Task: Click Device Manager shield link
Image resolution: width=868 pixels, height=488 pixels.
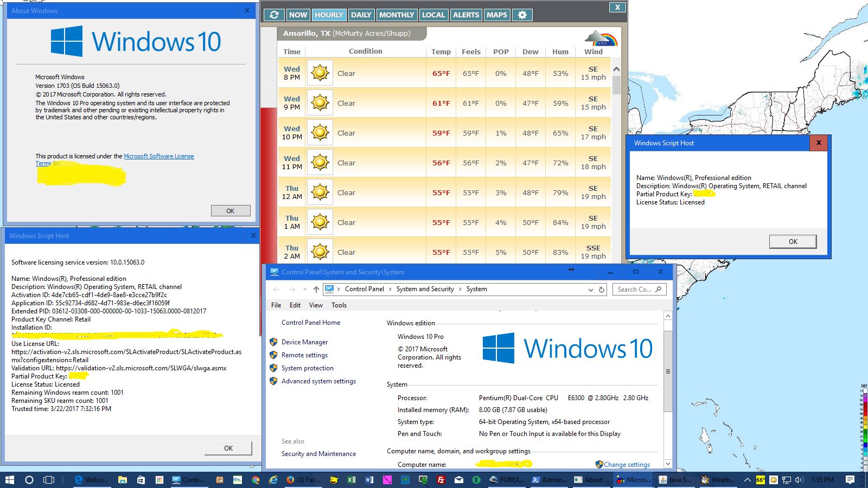Action: pos(304,342)
